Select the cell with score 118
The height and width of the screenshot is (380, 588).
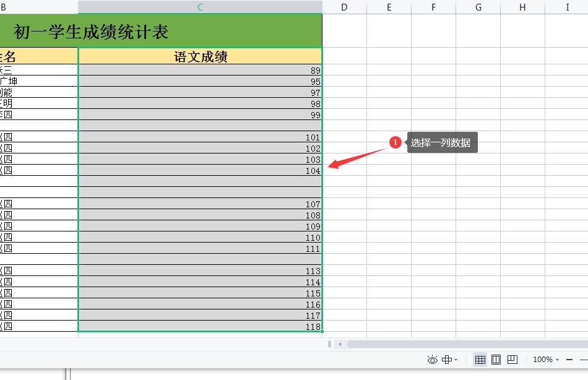pos(201,326)
